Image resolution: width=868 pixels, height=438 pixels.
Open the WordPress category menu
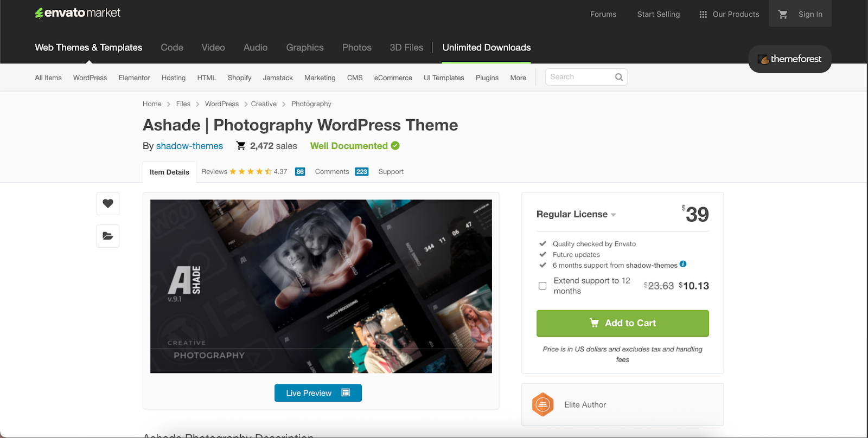point(90,78)
